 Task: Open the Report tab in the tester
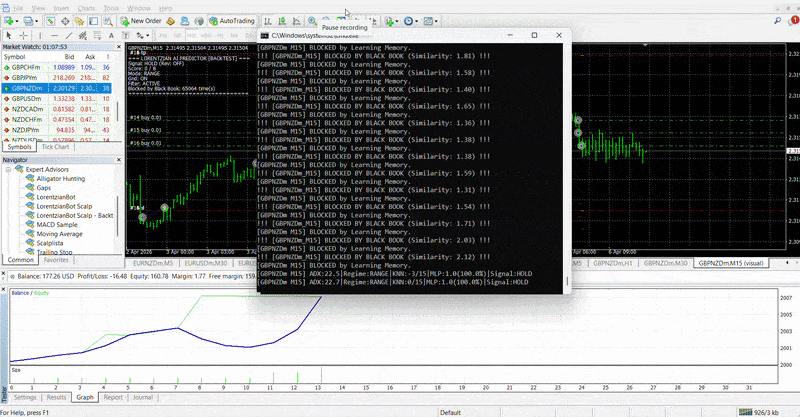(x=113, y=397)
